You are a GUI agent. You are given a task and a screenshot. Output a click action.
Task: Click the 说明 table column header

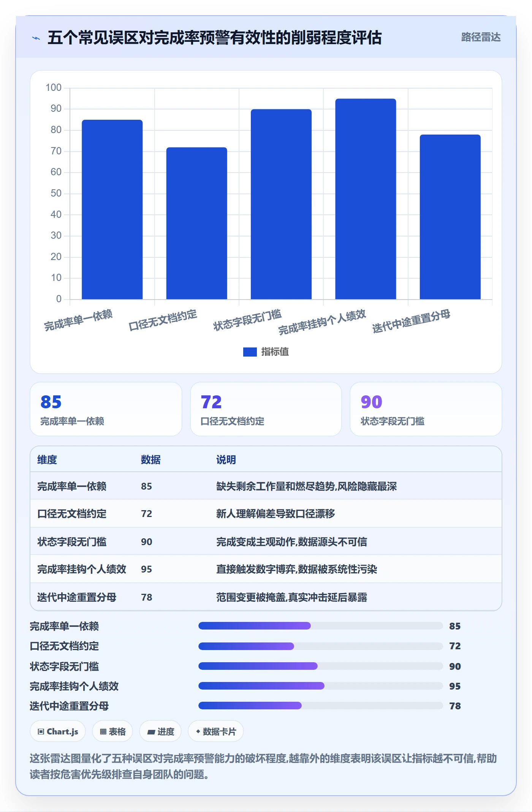click(x=226, y=460)
